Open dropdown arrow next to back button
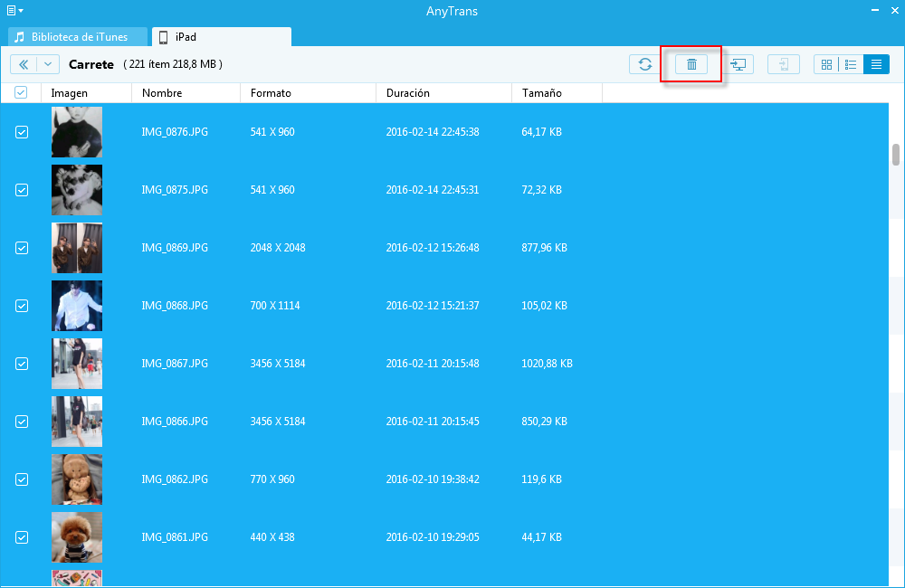 click(48, 64)
